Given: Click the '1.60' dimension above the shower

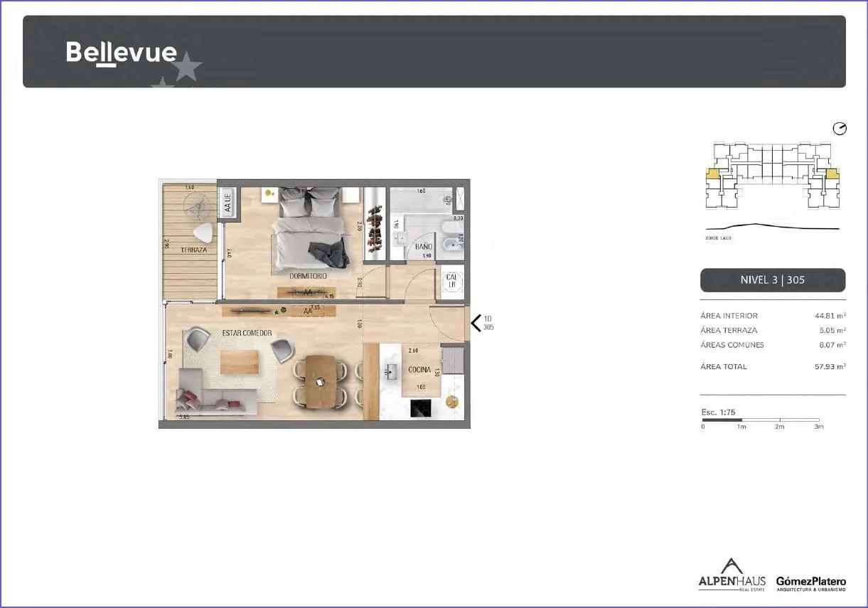Looking at the screenshot, I should pos(421,191).
